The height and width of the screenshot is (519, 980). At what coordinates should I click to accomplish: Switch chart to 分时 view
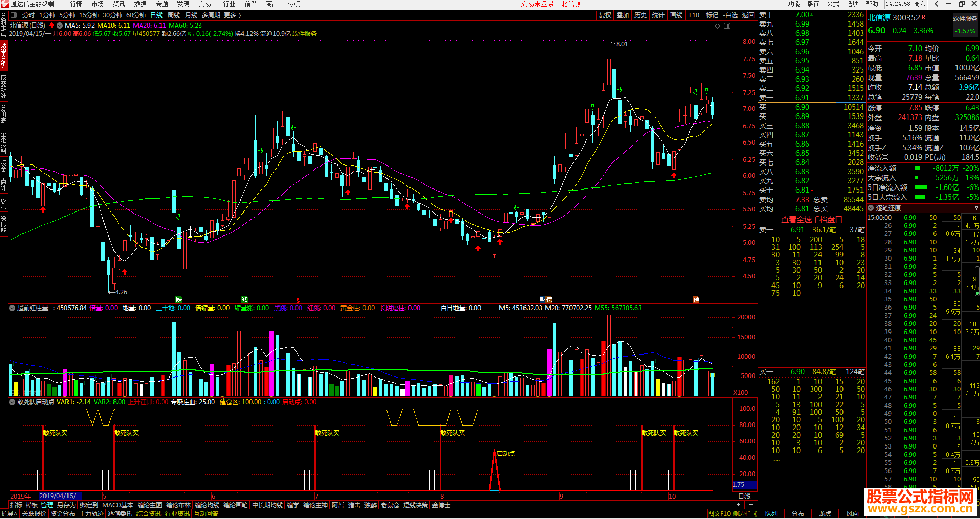tap(29, 15)
